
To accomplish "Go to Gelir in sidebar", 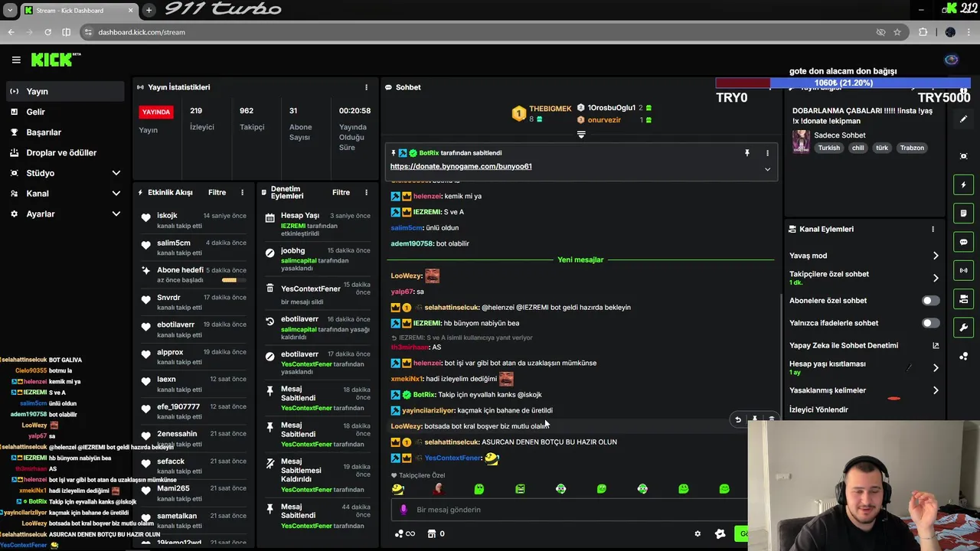I will [x=64, y=112].
